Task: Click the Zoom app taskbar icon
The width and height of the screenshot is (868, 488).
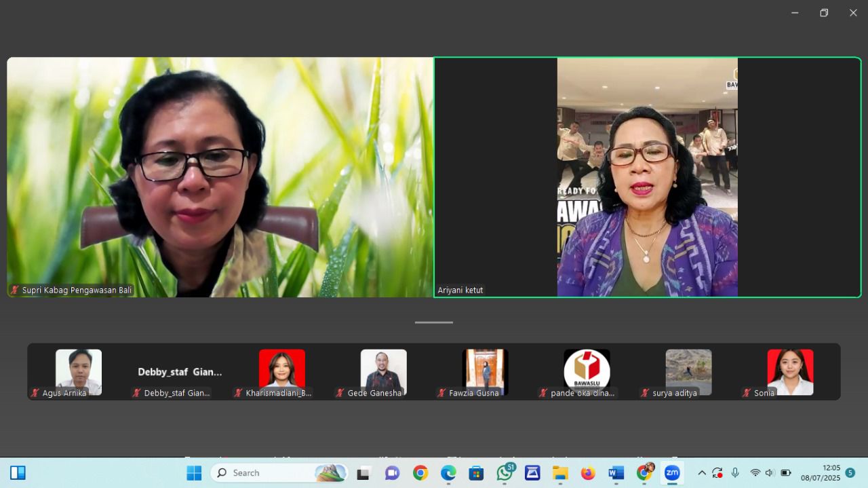Action: click(x=672, y=473)
